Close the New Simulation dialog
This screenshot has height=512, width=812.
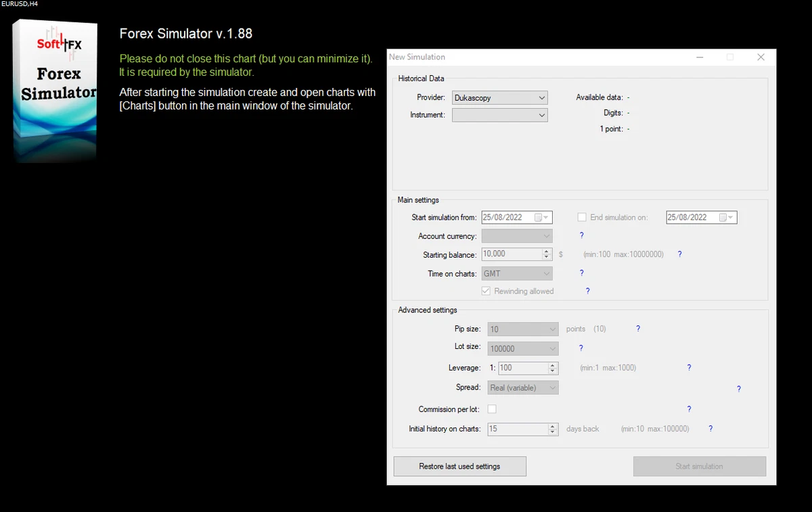coord(761,57)
